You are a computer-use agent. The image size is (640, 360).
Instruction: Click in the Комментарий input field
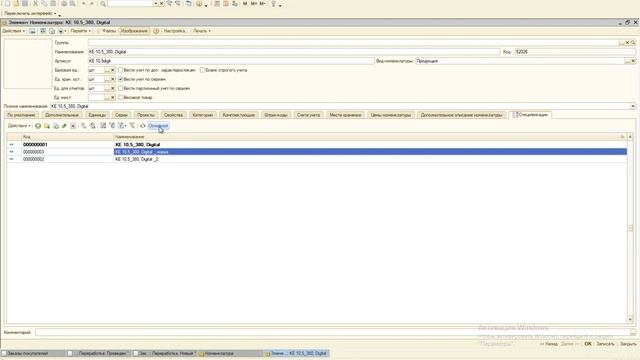click(332, 332)
